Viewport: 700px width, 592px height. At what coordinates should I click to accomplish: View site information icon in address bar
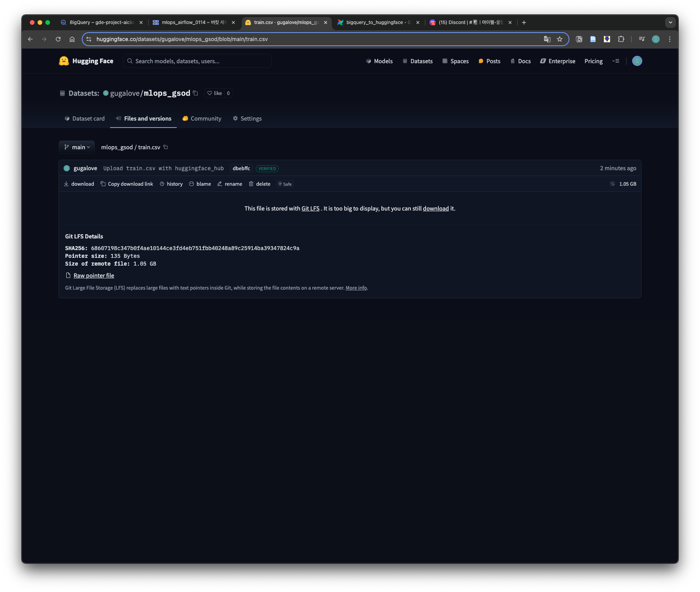coord(89,39)
